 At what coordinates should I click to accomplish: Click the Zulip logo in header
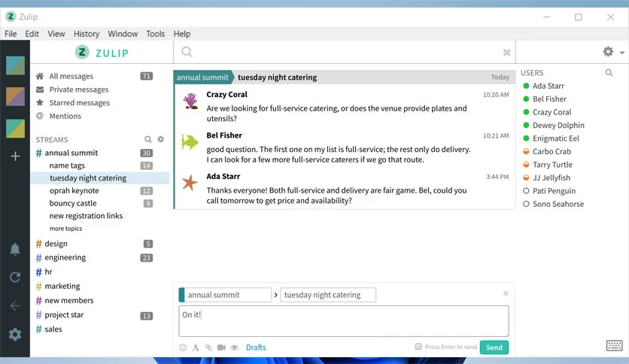pos(102,52)
